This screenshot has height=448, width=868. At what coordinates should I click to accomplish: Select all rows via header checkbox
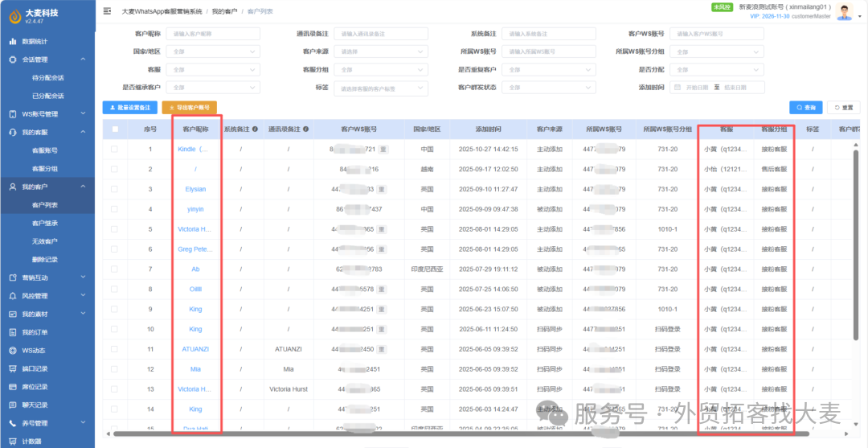pos(115,129)
